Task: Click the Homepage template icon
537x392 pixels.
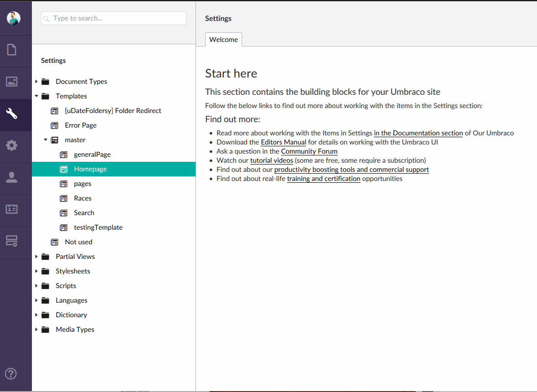Action: coord(64,169)
